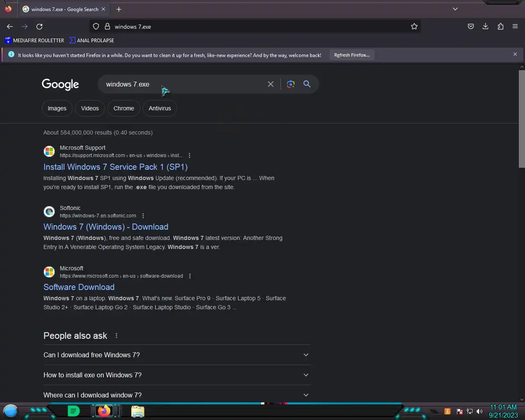Go back to the previous page
The image size is (525, 420).
point(10,27)
